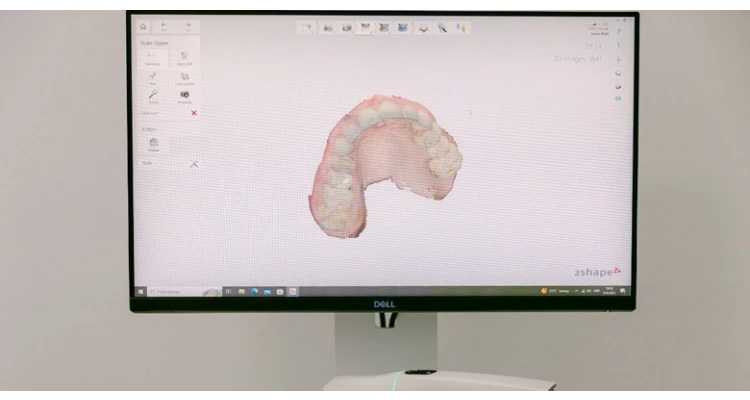Select the Lock surface tool

coord(185,76)
